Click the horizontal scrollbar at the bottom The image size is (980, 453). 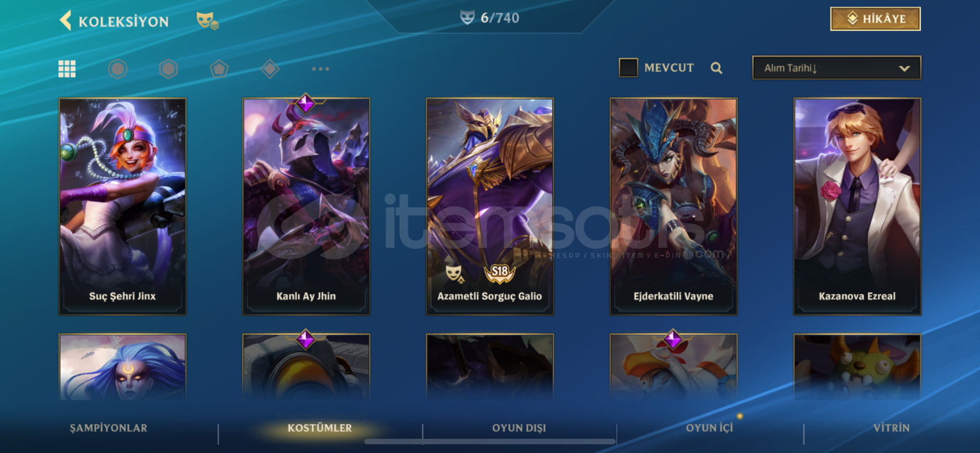point(490,442)
